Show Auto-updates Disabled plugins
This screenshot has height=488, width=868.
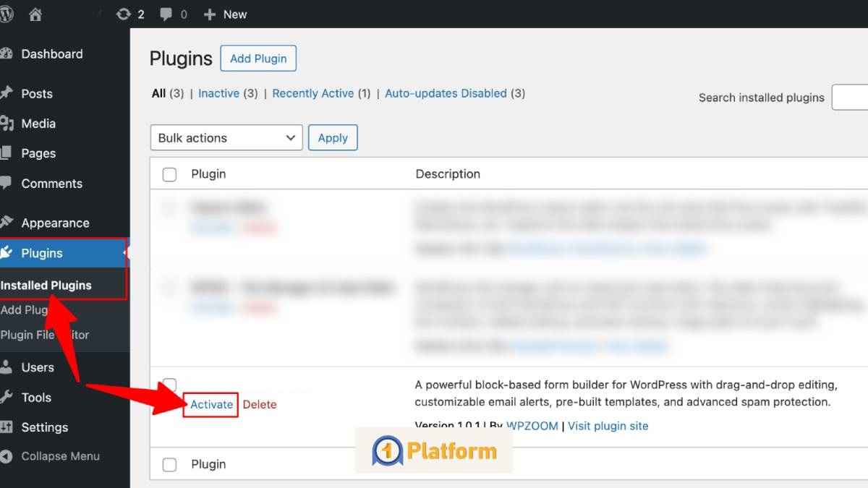tap(446, 93)
